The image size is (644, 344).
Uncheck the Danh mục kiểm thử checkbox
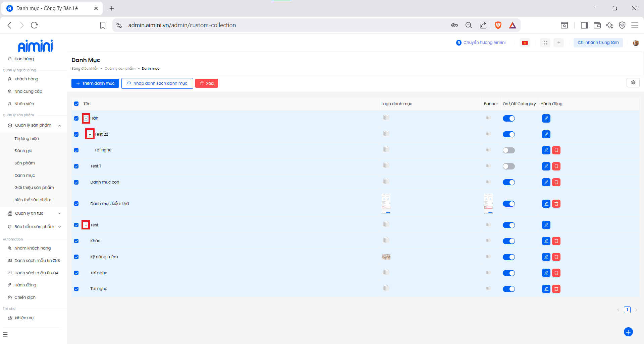point(76,204)
